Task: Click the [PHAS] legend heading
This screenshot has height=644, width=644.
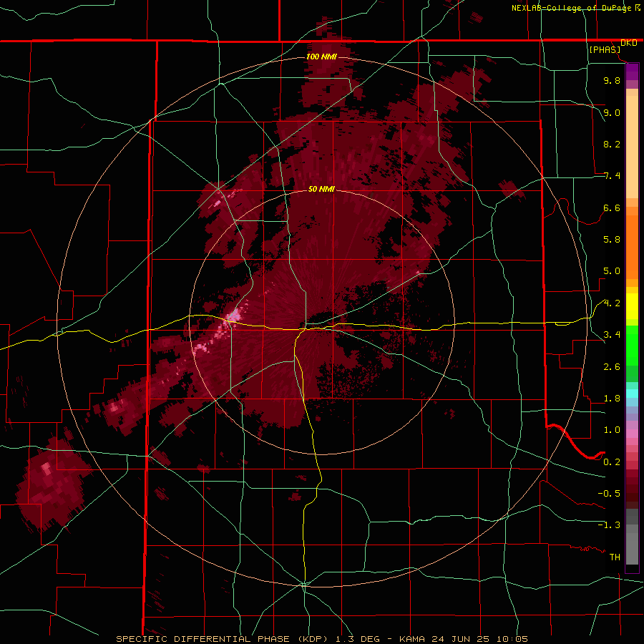Action: pyautogui.click(x=605, y=50)
